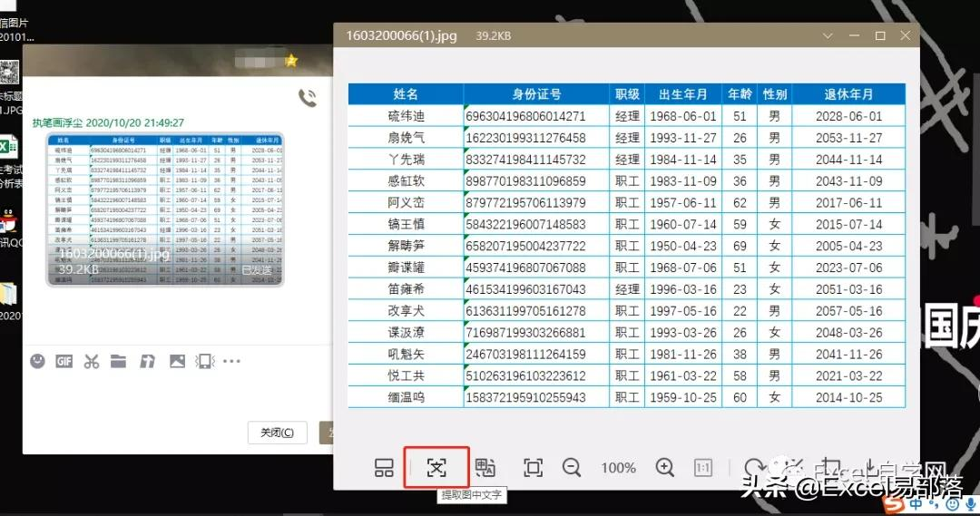The height and width of the screenshot is (516, 980).
Task: Click the 关闭(C) button in chat
Action: click(x=278, y=433)
